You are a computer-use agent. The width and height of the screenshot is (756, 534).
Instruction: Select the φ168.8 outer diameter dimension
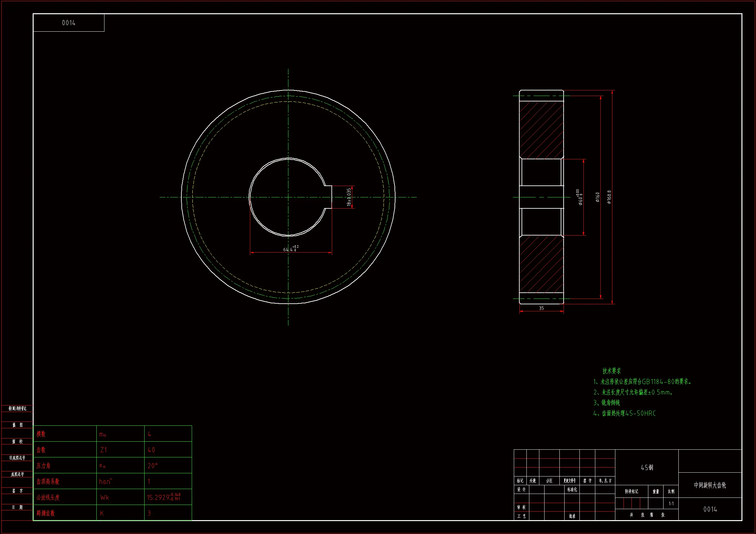[609, 197]
